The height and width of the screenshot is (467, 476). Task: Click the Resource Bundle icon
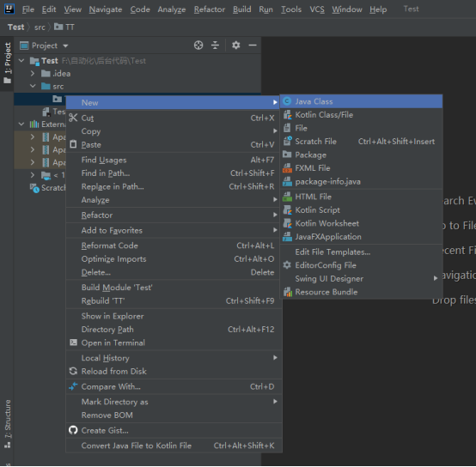[287, 292]
